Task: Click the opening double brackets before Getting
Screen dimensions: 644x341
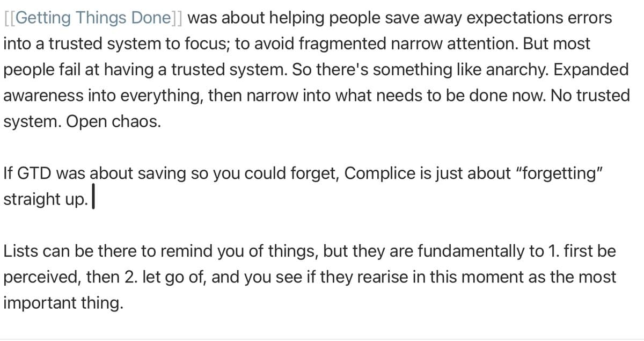Action: tap(12, 18)
